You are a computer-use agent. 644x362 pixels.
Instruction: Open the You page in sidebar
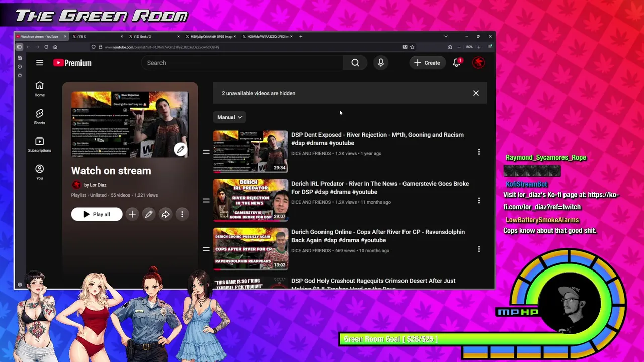pos(40,172)
